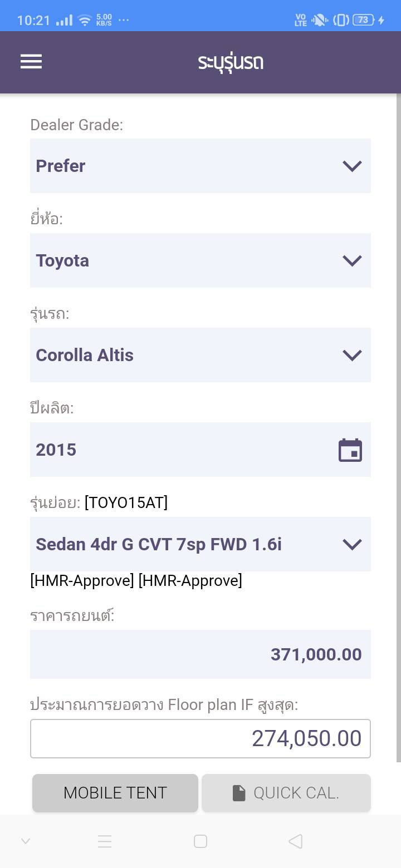
Task: Tap the Wi-Fi status icon
Action: coord(85,21)
